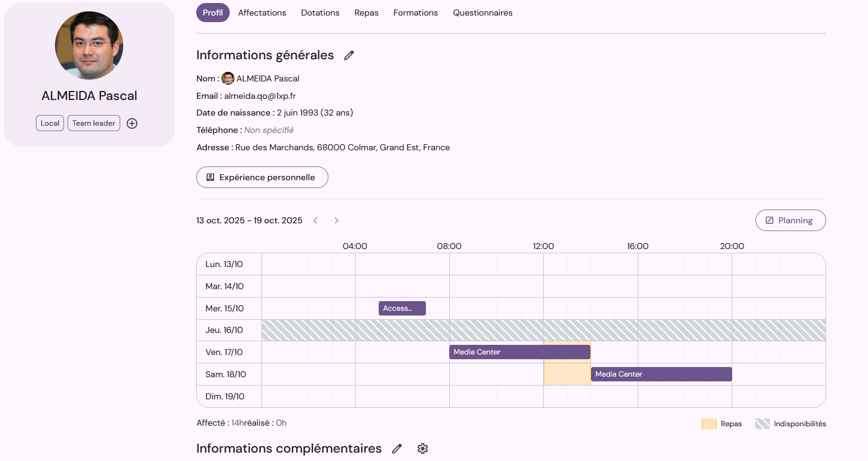Click the 16:00 time header
Viewport: 868px width, 461px height.
[638, 246]
